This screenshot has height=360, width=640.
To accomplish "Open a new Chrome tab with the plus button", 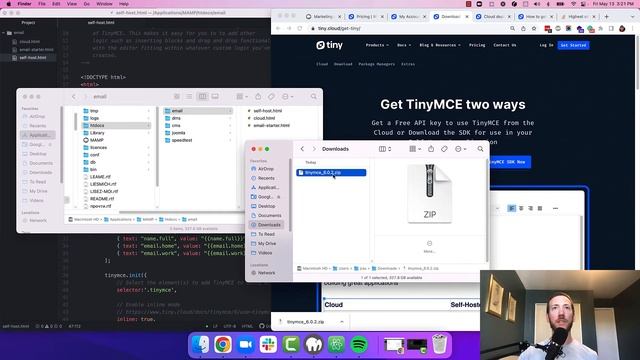I will (607, 17).
